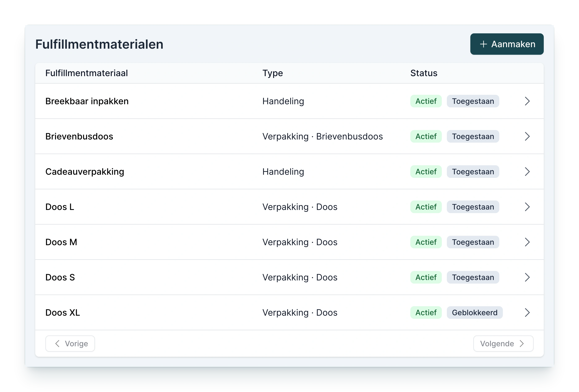
Task: Open Doos M row chevron arrow
Action: tap(527, 242)
